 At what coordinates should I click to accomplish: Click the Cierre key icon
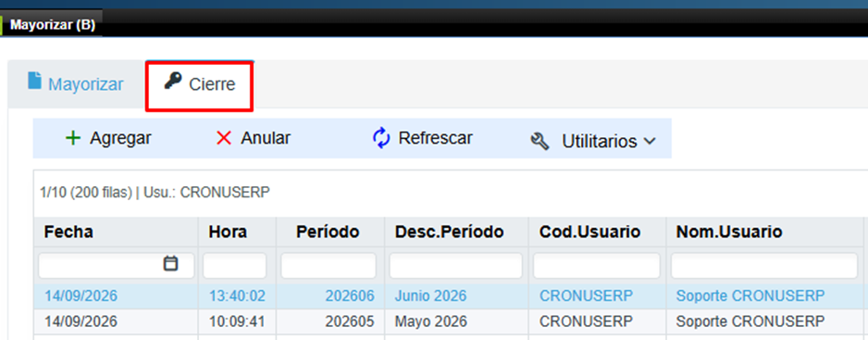173,82
